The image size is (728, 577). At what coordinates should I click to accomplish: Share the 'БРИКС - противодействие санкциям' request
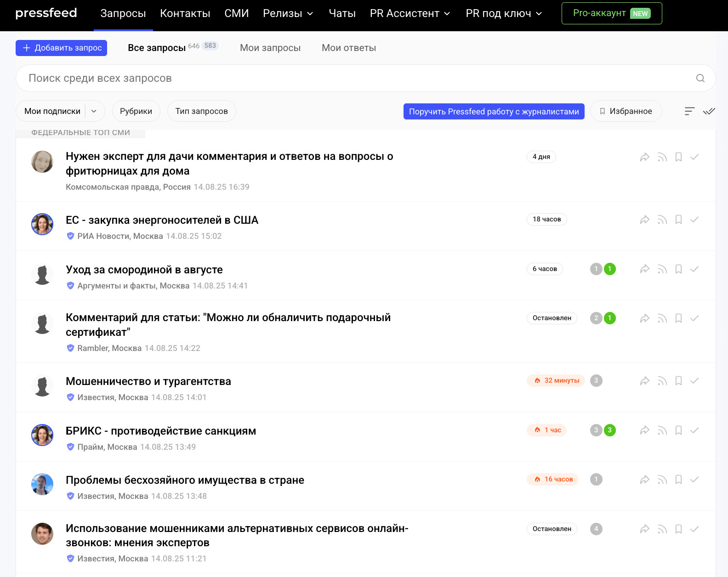click(644, 430)
